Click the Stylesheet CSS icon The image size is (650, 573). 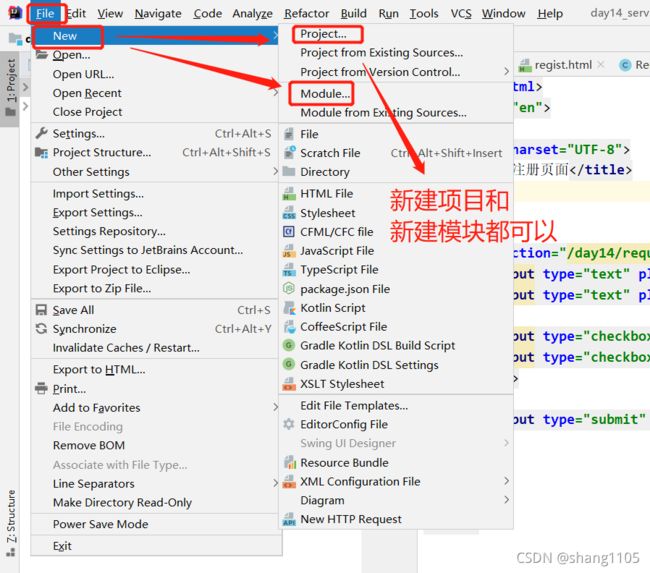tap(289, 213)
